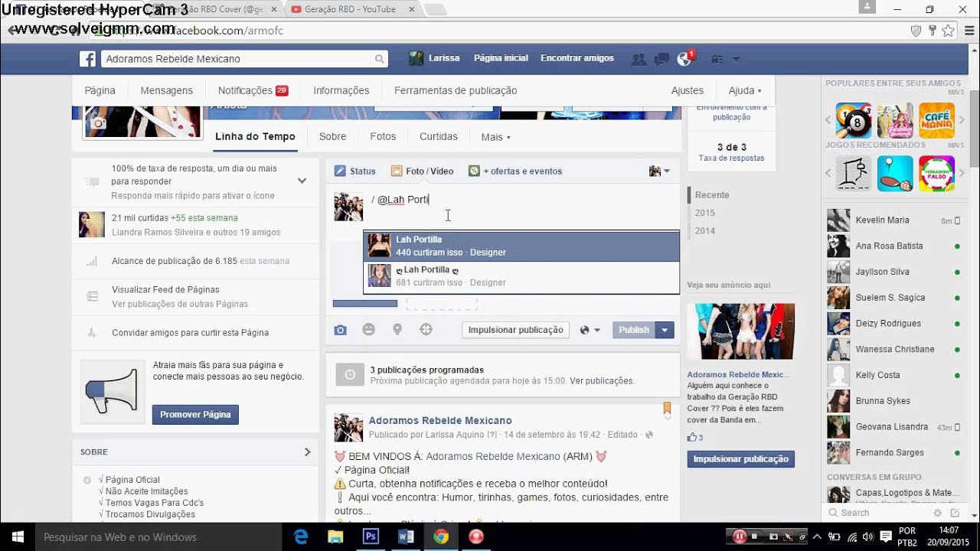Open the Ajuda dropdown
Viewport: 980px width, 551px height.
pos(746,90)
